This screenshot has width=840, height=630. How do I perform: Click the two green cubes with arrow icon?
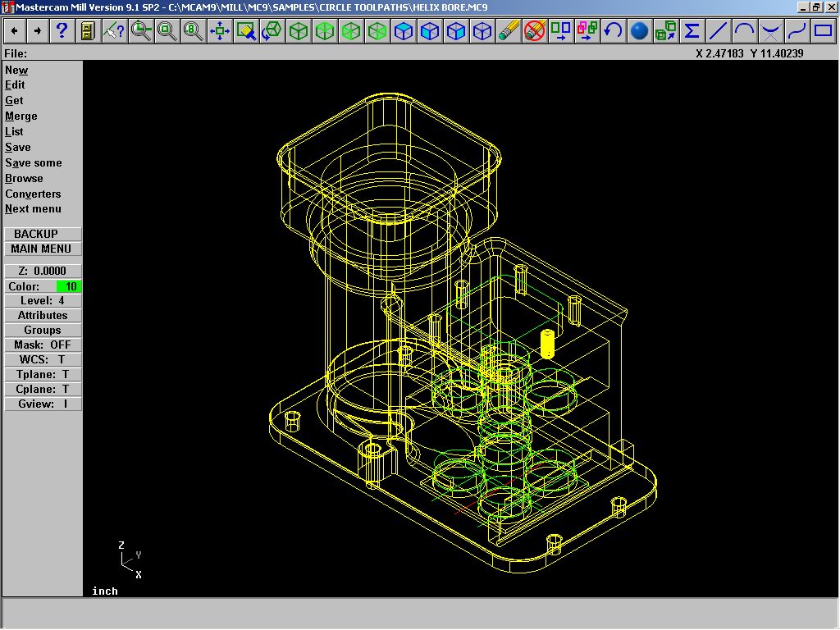(x=666, y=31)
